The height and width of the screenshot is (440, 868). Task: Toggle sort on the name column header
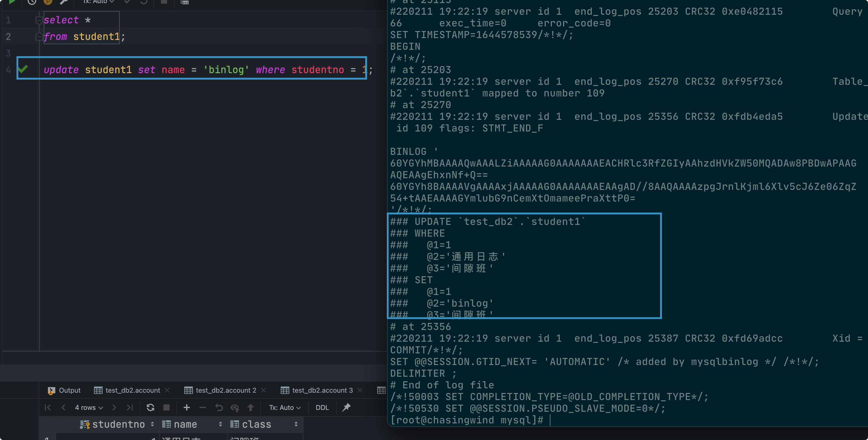tap(220, 424)
